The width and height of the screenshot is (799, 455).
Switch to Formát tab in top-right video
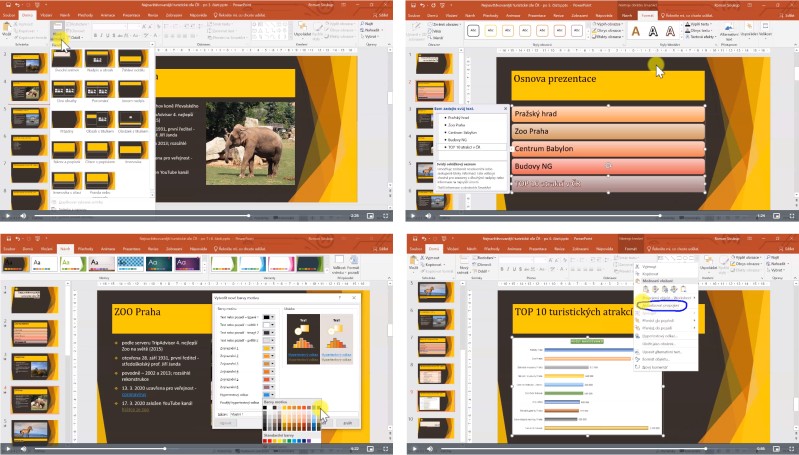tap(648, 15)
